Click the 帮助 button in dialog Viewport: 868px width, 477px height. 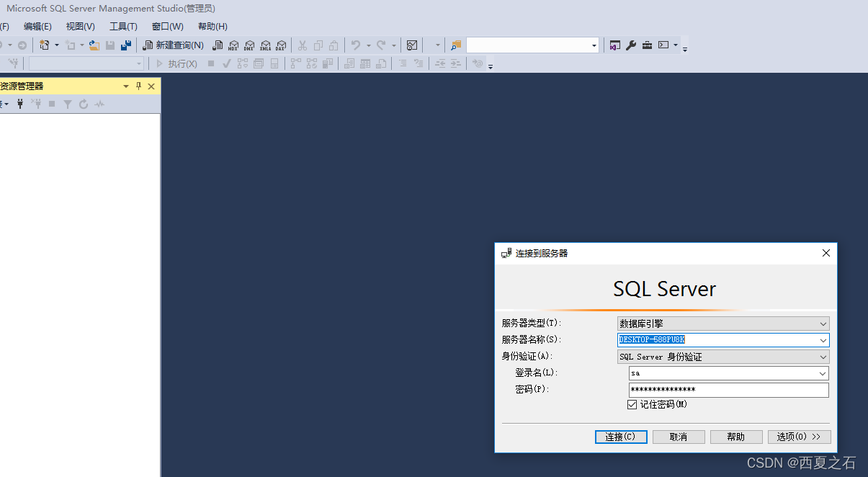coord(736,437)
